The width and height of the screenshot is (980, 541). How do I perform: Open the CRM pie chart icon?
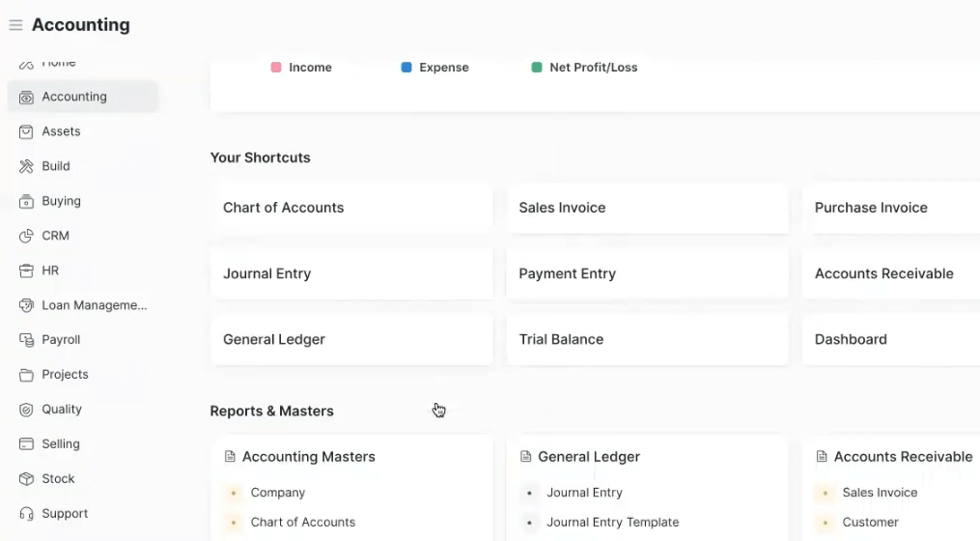click(x=26, y=236)
